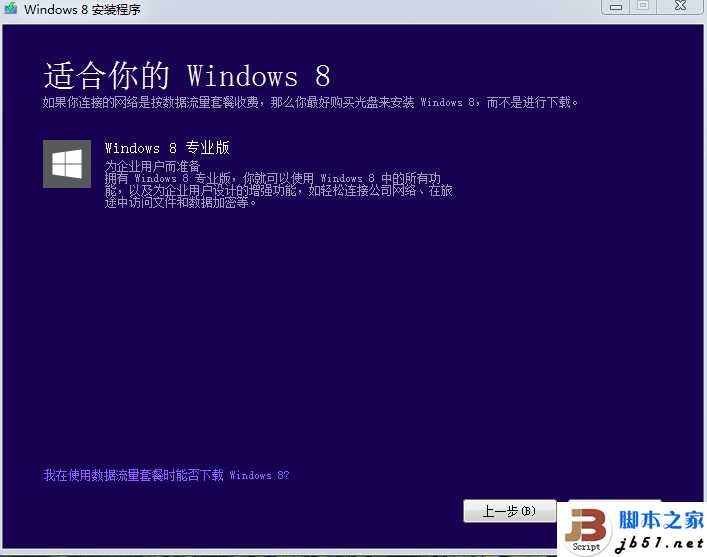Go back with the 上一步(B) button
This screenshot has width=707, height=557.
510,511
